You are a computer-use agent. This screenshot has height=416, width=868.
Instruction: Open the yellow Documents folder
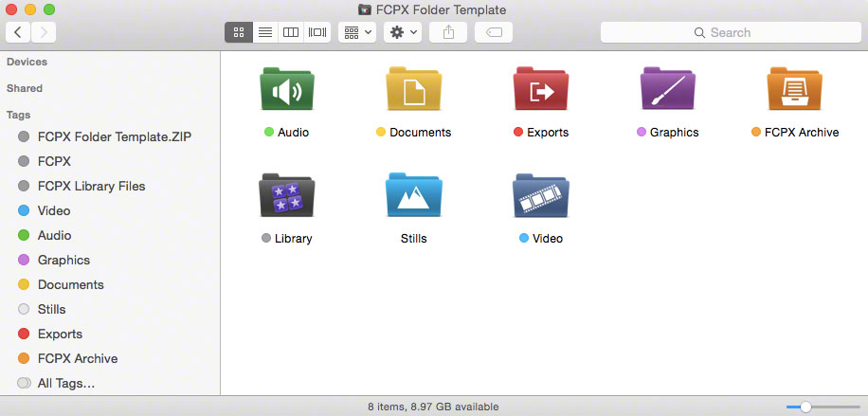(x=413, y=89)
